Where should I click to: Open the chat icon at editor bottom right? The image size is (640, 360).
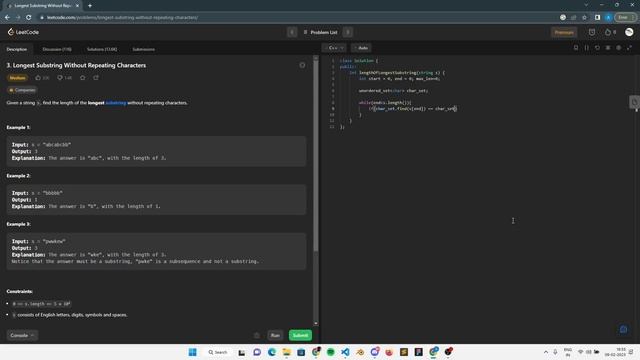623,329
